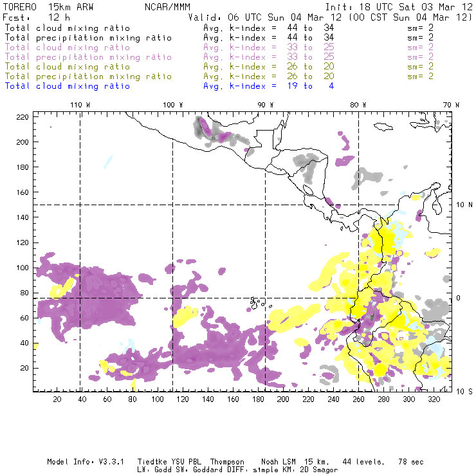The image size is (476, 476).
Task: Select the x-axis tick label "320"
Action: 434,399
